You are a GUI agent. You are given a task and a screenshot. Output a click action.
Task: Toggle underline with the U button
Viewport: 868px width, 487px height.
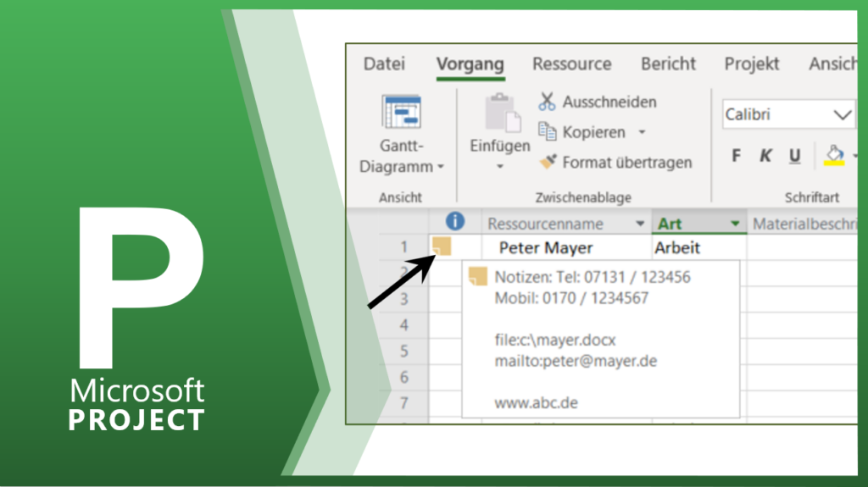pyautogui.click(x=795, y=156)
